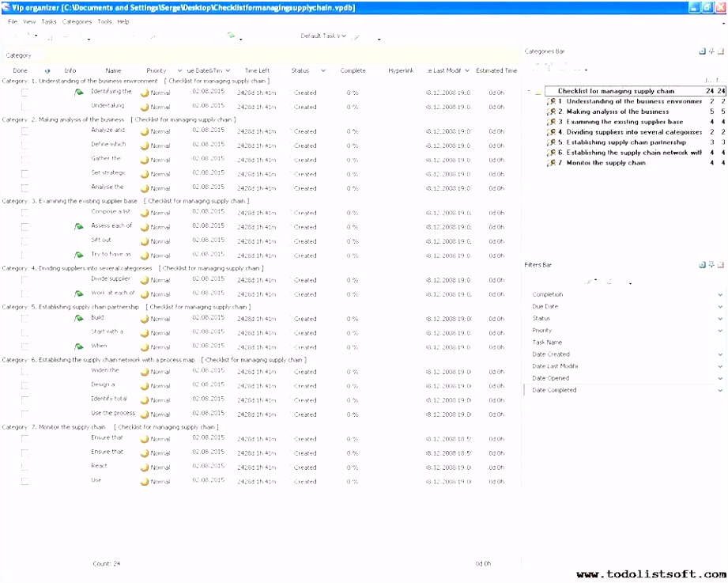Screen dimensions: 728x583
Task: Click first blue icon in Categories Bar header
Action: pyautogui.click(x=702, y=51)
